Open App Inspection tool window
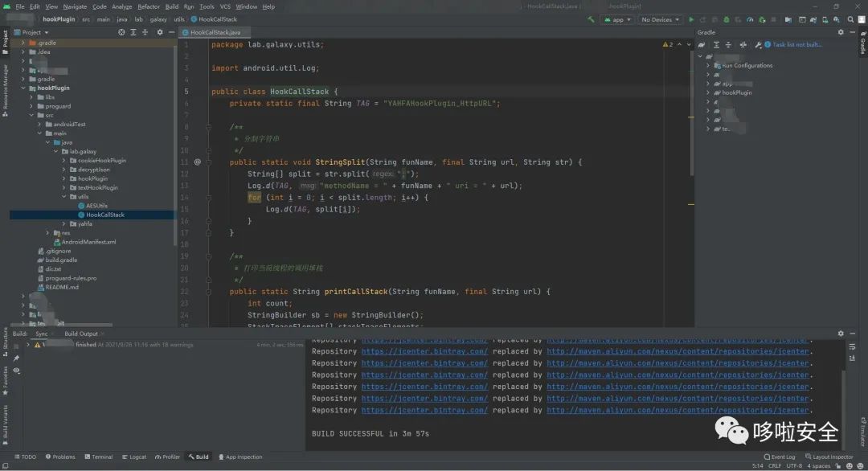 click(240, 457)
